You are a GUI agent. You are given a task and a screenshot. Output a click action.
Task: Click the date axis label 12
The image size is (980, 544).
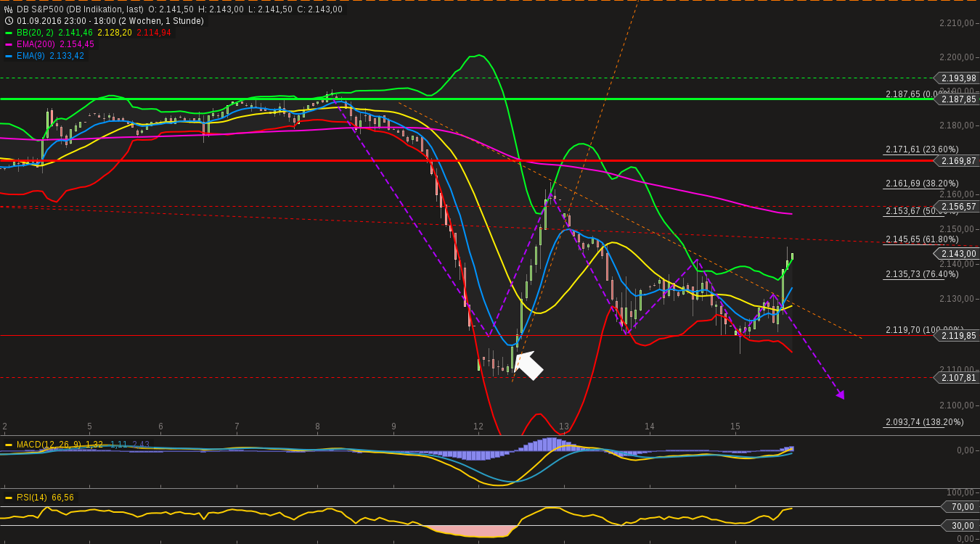click(478, 426)
